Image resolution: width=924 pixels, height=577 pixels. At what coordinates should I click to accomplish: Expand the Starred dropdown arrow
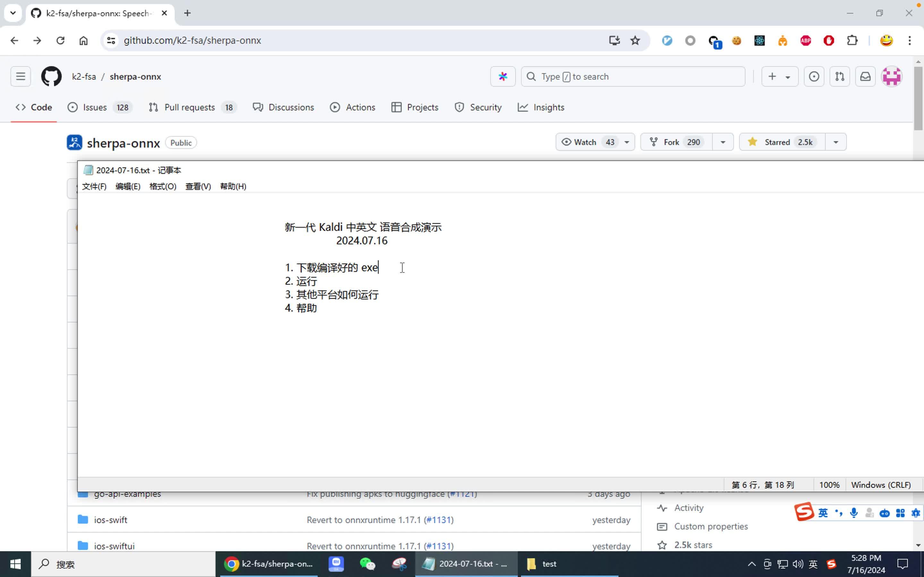(x=835, y=142)
